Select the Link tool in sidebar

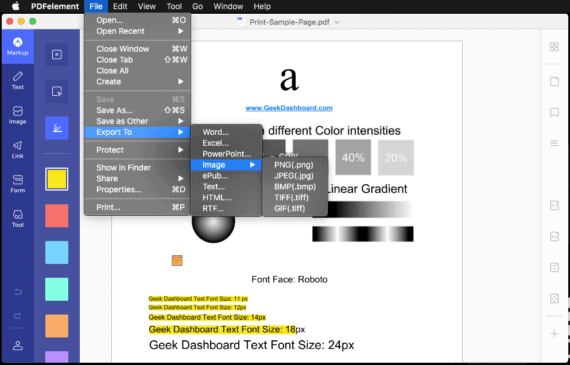pos(17,150)
